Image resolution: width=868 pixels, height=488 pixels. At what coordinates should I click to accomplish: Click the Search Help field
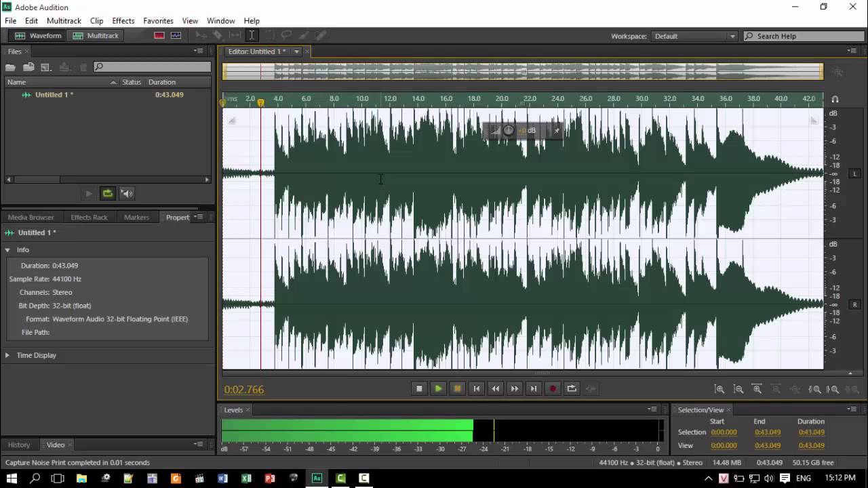pos(805,36)
